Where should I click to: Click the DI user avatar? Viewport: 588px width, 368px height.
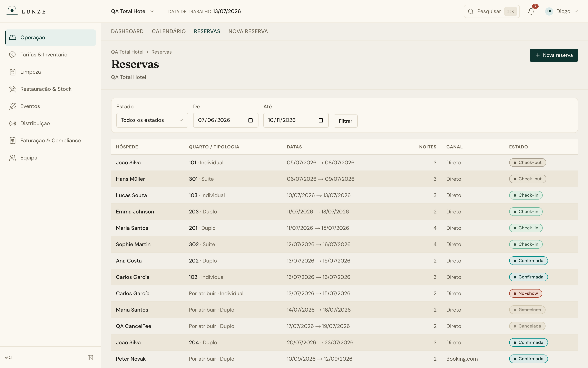(549, 11)
